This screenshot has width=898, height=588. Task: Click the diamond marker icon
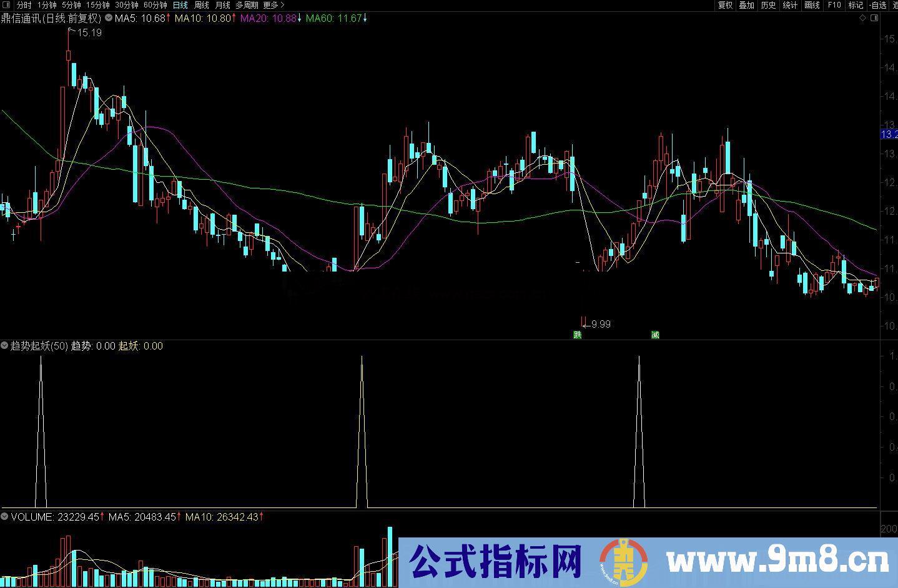click(x=864, y=18)
